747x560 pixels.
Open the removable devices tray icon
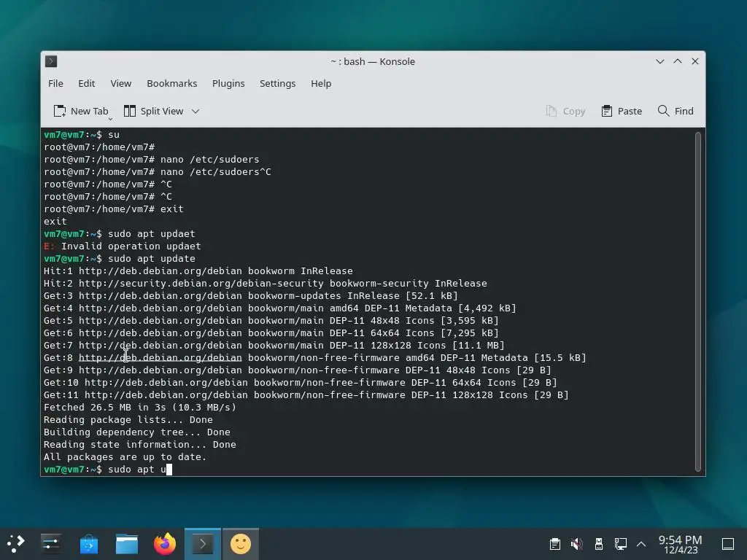(599, 544)
